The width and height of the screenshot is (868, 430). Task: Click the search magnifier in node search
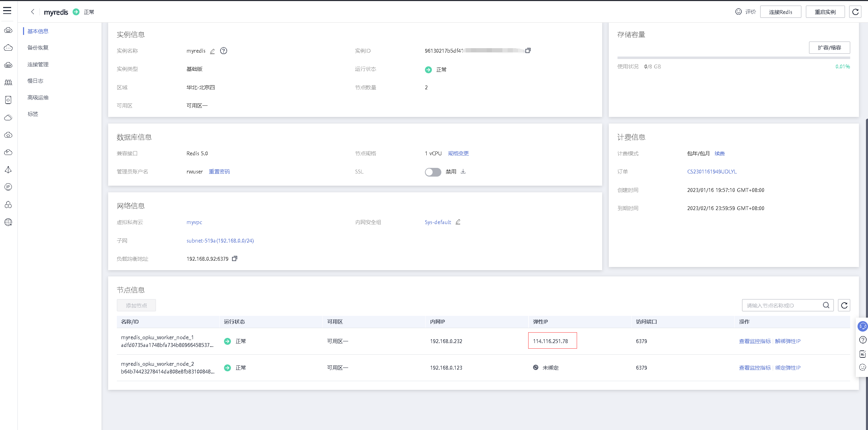(x=826, y=305)
